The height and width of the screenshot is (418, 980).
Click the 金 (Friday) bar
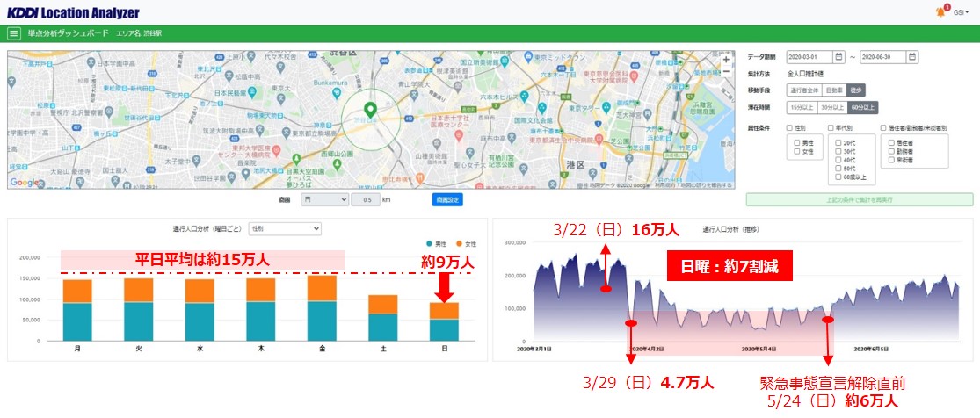tap(322, 308)
